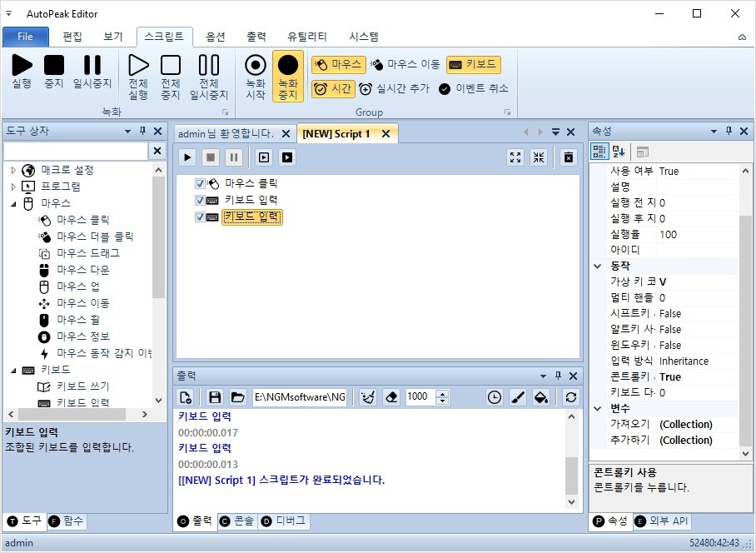Image resolution: width=756 pixels, height=553 pixels.
Task: Uncheck the highlighted 키보드 입력 step
Action: click(200, 217)
